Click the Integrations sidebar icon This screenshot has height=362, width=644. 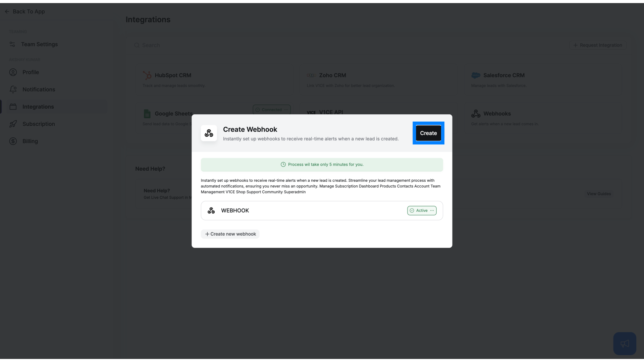pyautogui.click(x=13, y=107)
